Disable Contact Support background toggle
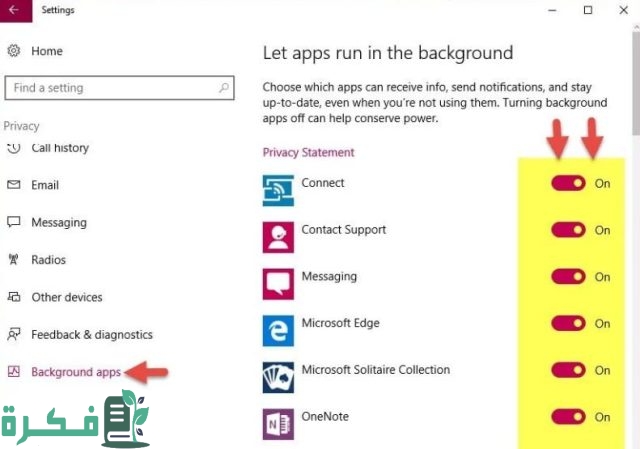This screenshot has height=449, width=640. [568, 230]
